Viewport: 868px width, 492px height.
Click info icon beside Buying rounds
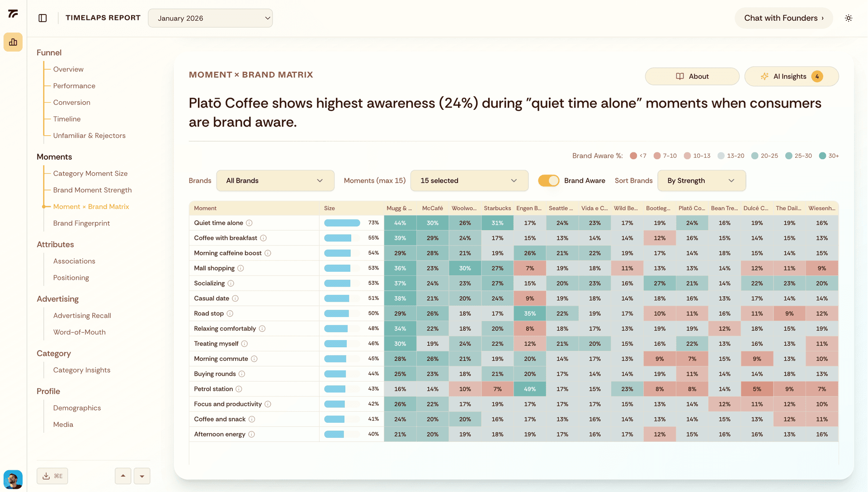point(242,374)
